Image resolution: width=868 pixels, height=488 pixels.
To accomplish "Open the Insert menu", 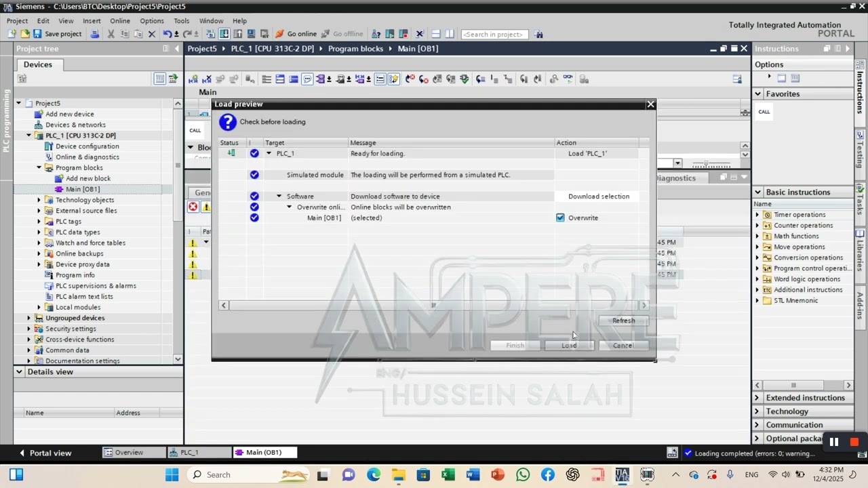I will click(x=92, y=21).
